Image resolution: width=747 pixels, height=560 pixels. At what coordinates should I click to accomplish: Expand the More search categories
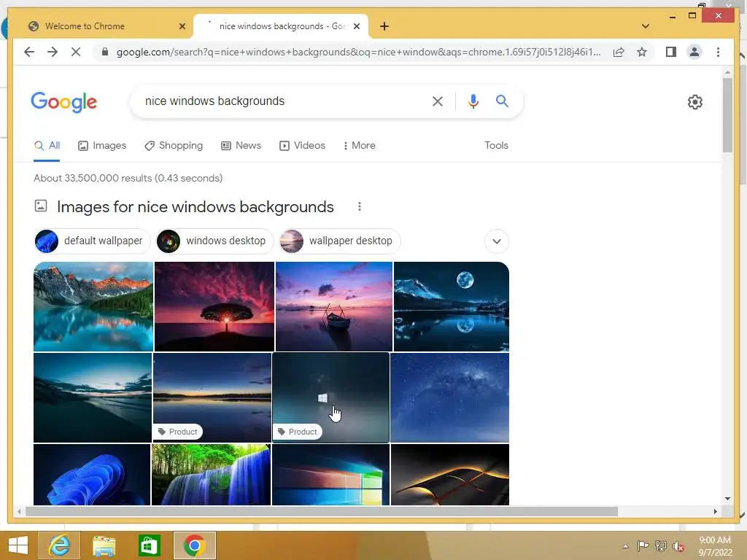point(359,146)
